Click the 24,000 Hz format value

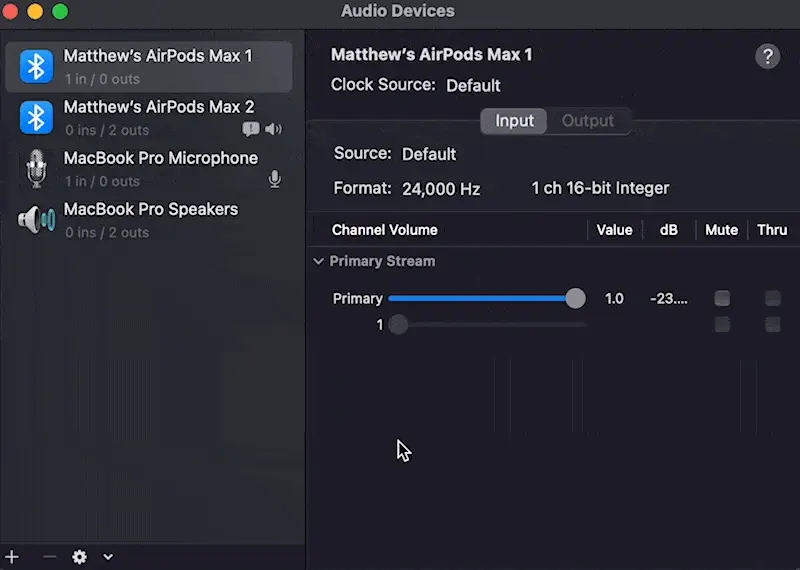(x=441, y=189)
